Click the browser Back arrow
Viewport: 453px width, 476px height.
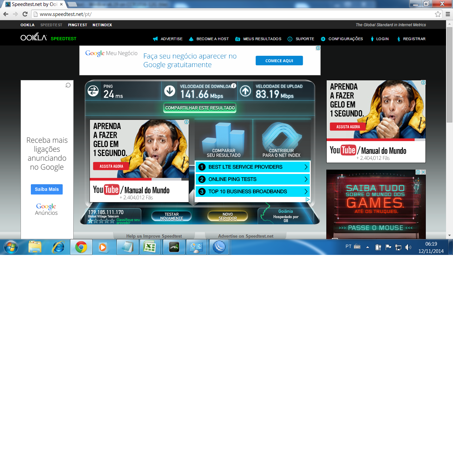click(6, 14)
